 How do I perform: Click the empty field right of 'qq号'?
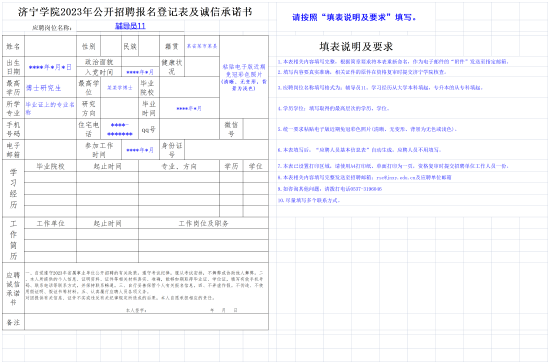189,129
